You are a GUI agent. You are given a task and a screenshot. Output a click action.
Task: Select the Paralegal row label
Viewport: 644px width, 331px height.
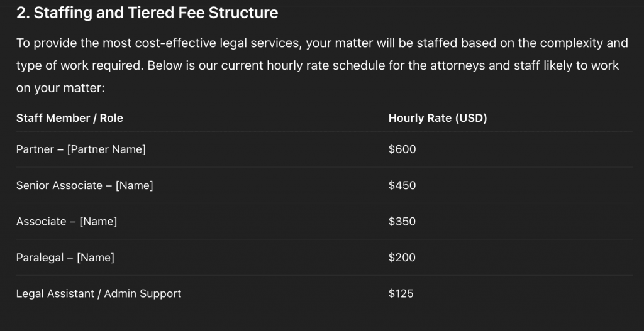coord(39,257)
